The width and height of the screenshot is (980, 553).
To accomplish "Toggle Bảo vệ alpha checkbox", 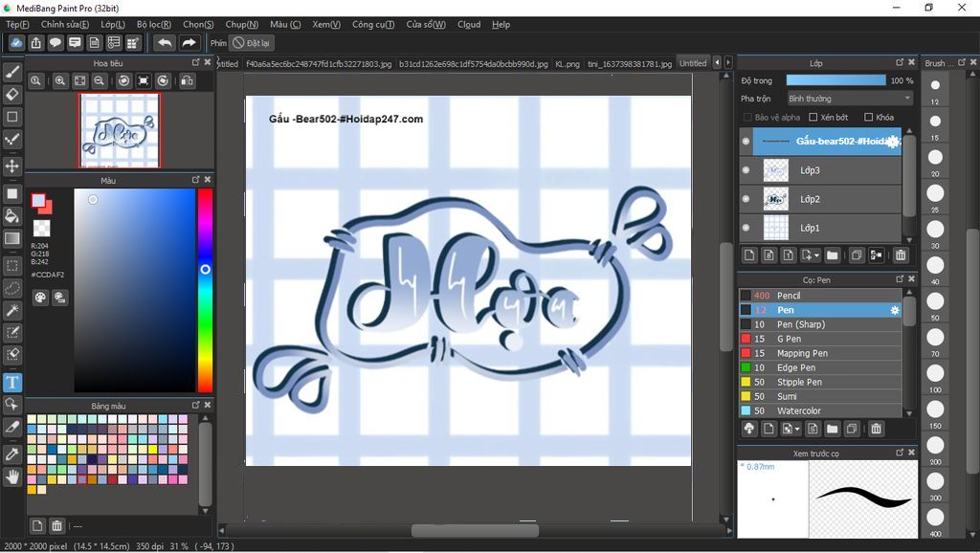I will point(747,117).
